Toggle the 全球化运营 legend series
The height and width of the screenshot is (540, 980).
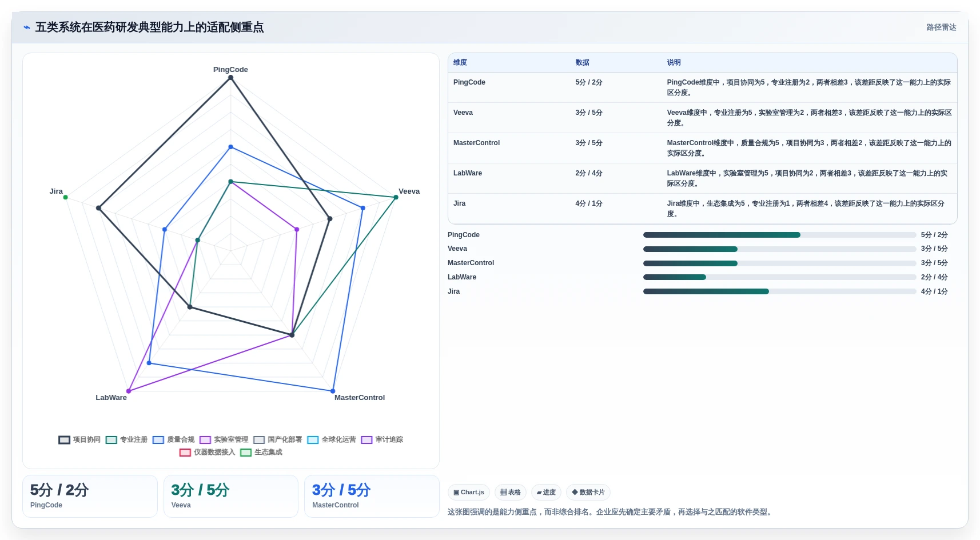click(332, 439)
